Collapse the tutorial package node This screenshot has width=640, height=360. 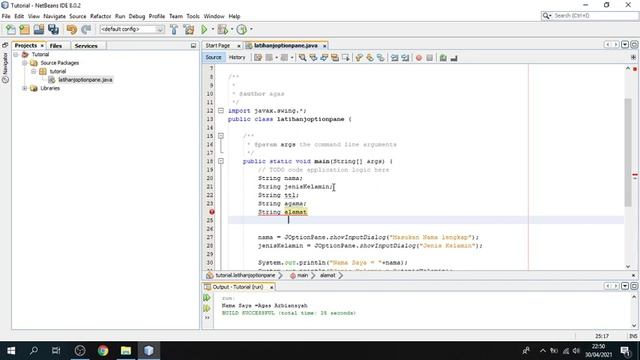(33, 71)
